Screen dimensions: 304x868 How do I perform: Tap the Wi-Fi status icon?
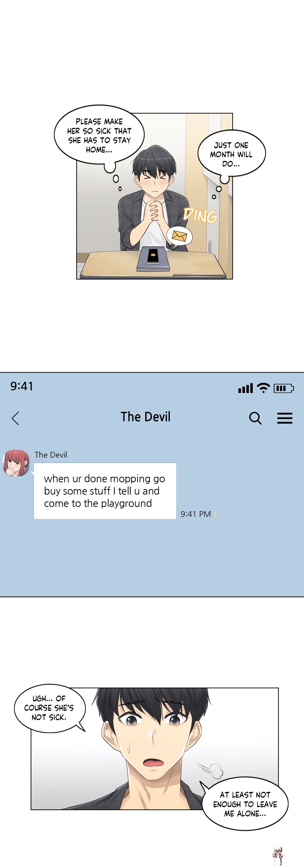click(263, 388)
